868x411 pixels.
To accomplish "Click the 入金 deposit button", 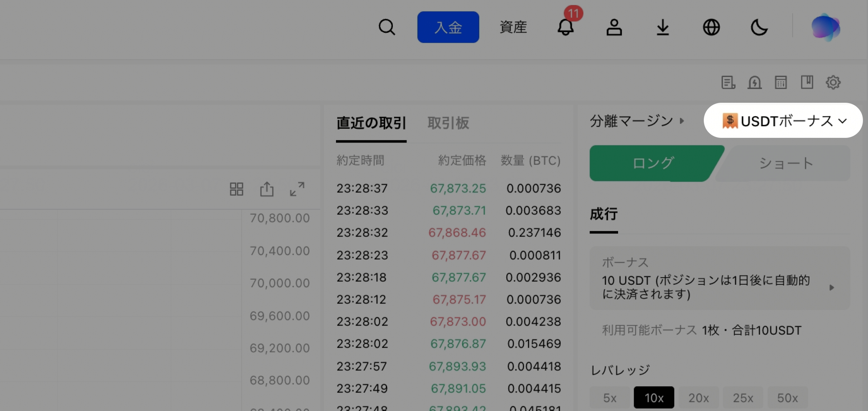I will click(448, 27).
